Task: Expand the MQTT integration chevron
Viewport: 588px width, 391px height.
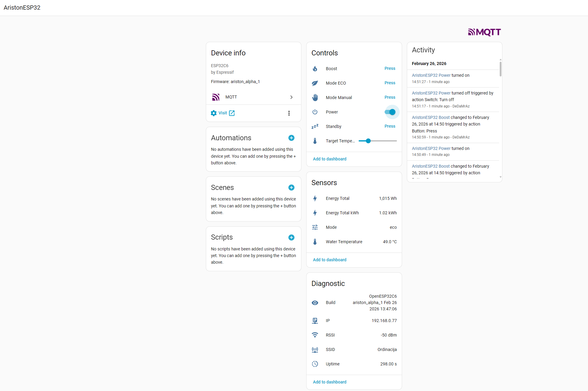Action: [291, 97]
